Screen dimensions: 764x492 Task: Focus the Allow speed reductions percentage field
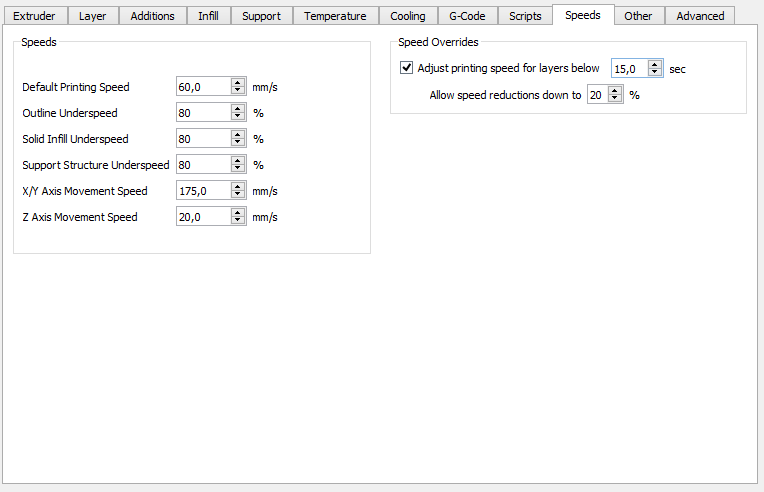tap(598, 95)
